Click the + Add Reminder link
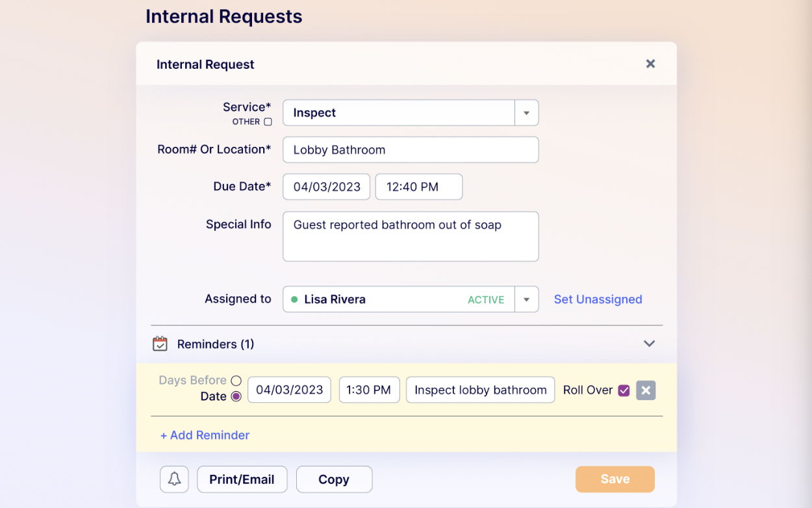The image size is (812, 508). [x=205, y=435]
